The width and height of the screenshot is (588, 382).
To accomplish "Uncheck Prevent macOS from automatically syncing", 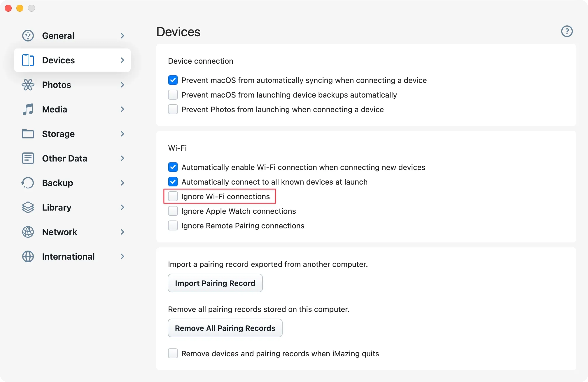I will (x=173, y=80).
